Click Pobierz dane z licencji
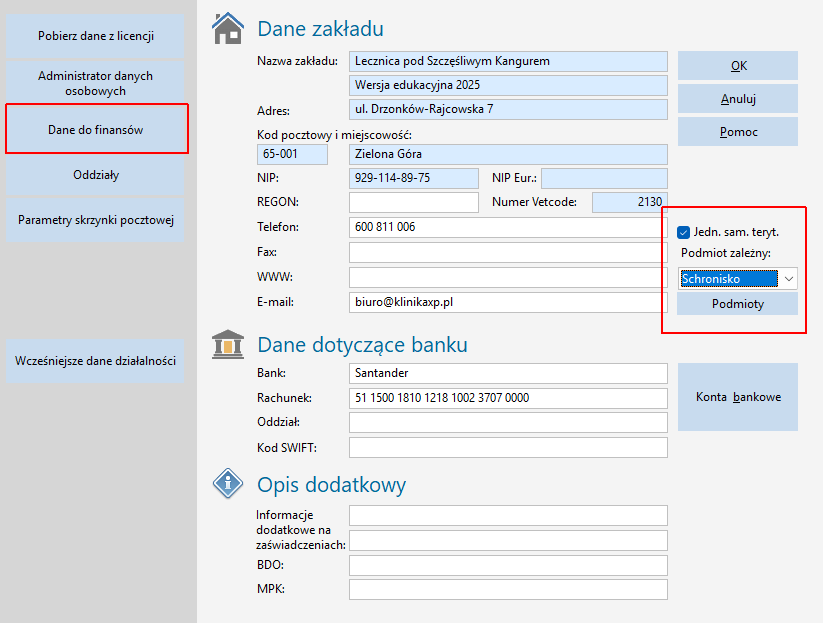Screen dimensions: 823x623 click(x=96, y=36)
